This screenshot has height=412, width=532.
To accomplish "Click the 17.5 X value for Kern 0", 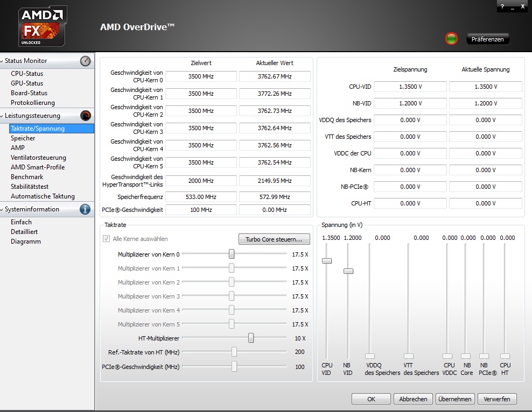I will (x=300, y=254).
